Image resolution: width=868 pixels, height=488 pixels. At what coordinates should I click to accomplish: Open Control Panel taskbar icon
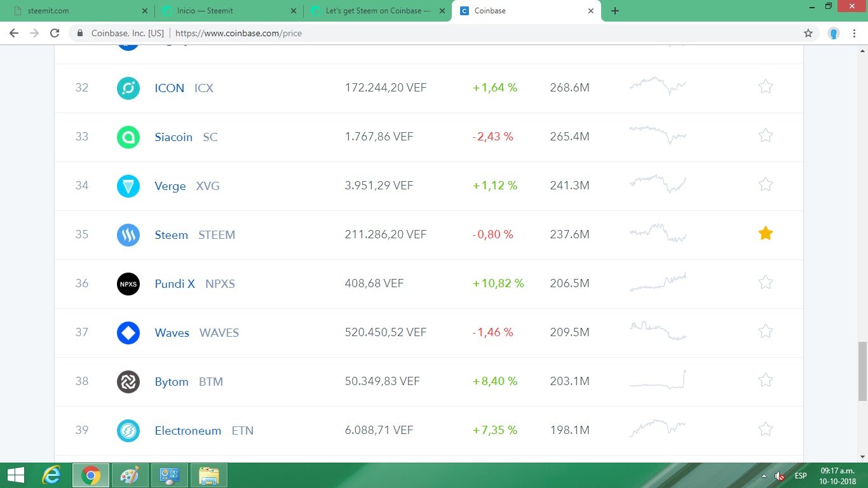pos(170,475)
